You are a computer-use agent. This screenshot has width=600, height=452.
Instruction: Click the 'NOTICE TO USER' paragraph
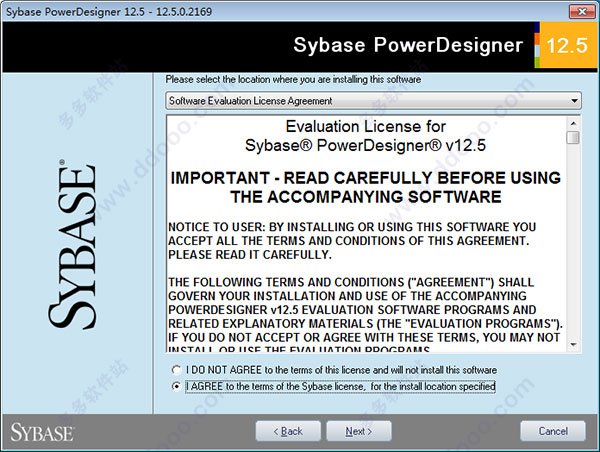pos(352,241)
